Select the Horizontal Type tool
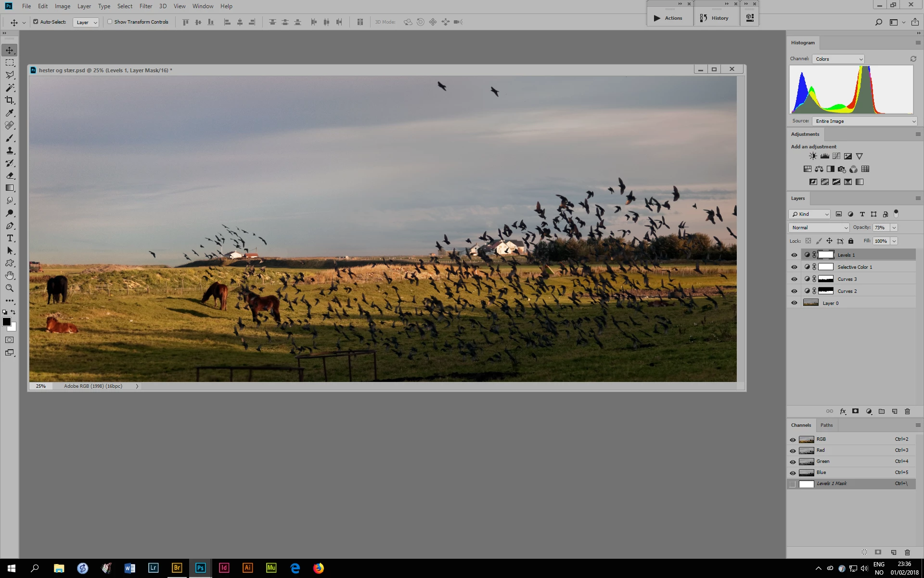924x578 pixels. point(10,238)
